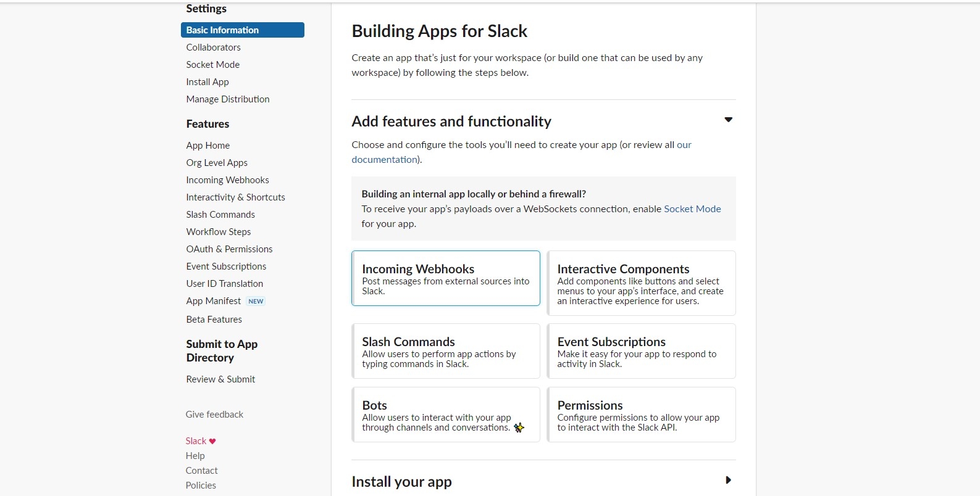
Task: Open Beta Features page
Action: tap(214, 319)
